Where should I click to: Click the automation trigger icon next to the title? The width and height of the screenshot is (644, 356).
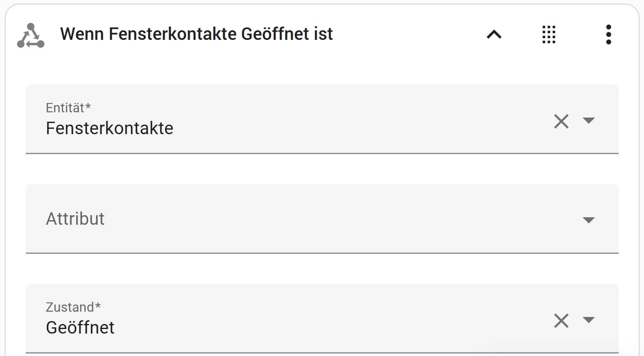[x=30, y=34]
